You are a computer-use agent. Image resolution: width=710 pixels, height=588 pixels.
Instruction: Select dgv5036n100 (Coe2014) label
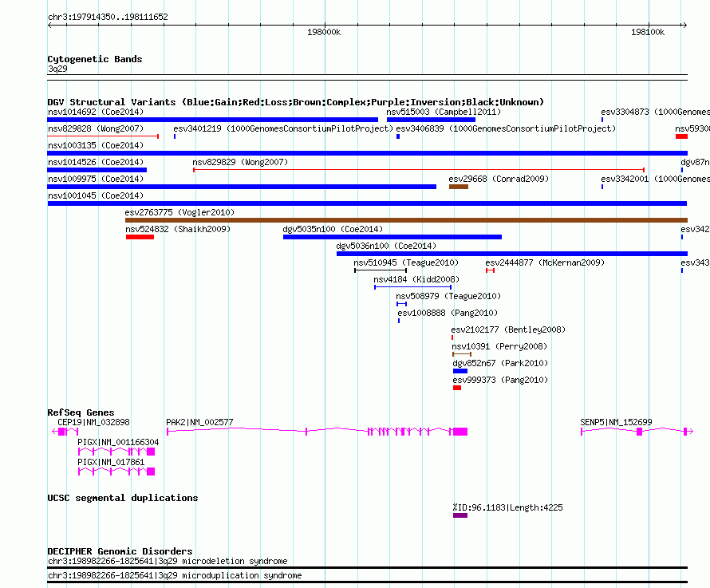pos(386,246)
